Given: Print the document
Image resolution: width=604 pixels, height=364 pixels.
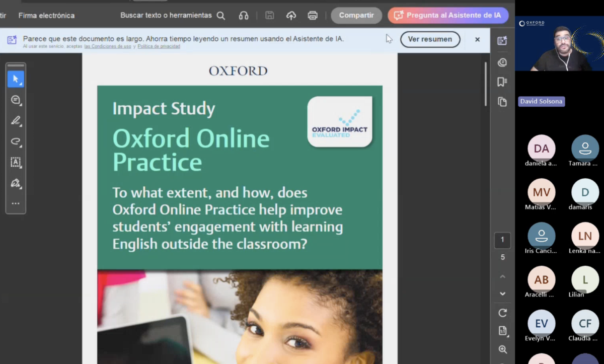Looking at the screenshot, I should coord(313,16).
